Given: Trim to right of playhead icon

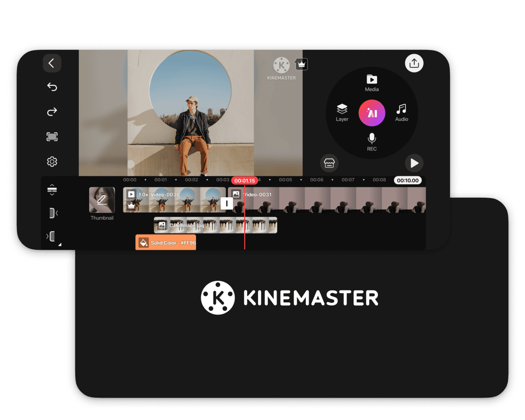Looking at the screenshot, I should 51,237.
